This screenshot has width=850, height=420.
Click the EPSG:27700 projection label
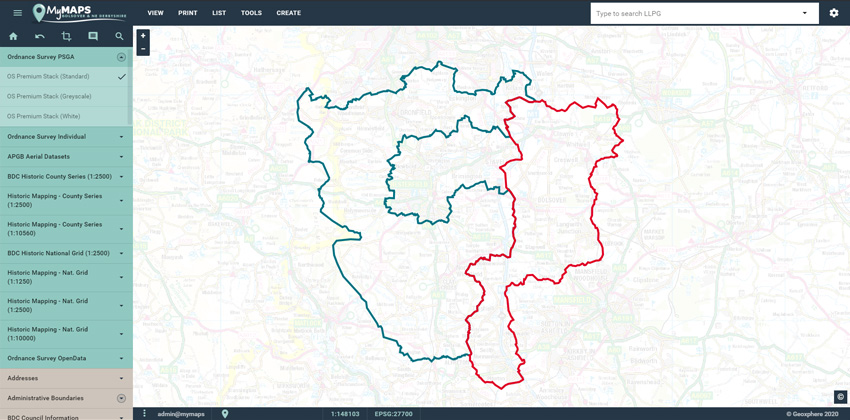coord(393,414)
